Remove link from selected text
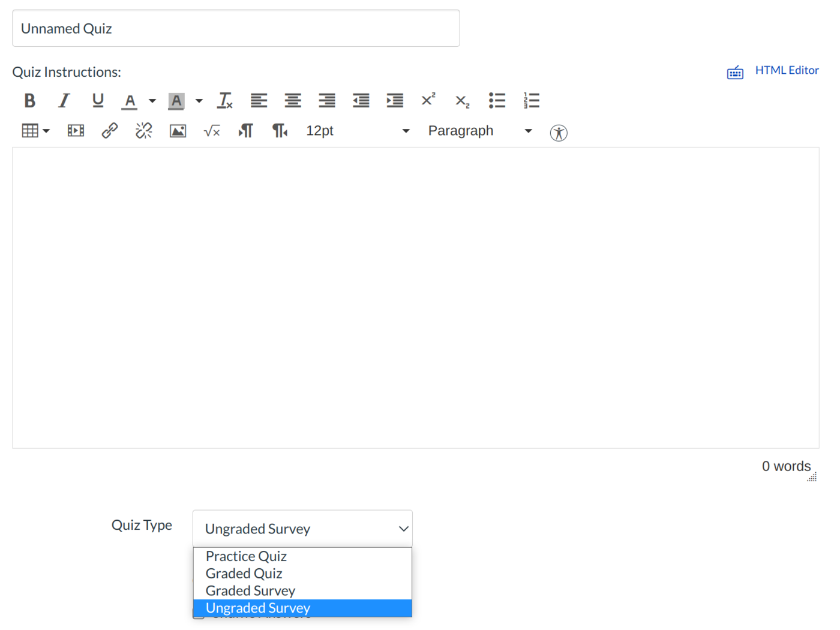This screenshot has height=630, width=840. click(144, 131)
